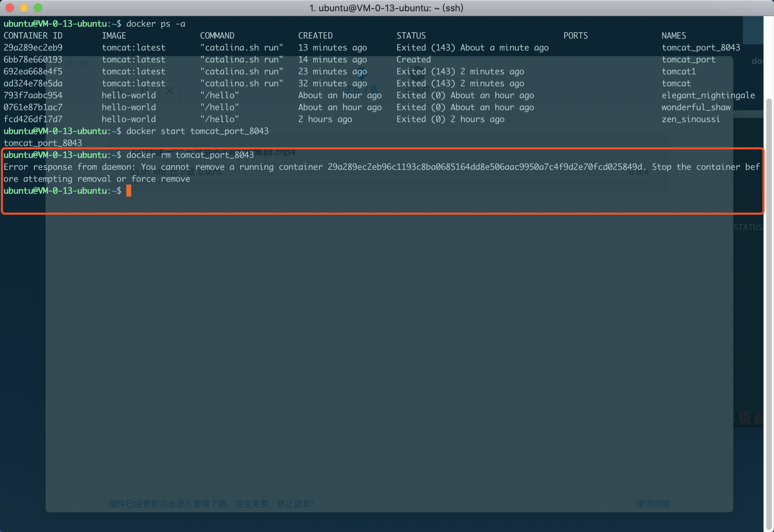
Task: Click the CREATED column header
Action: [315, 35]
